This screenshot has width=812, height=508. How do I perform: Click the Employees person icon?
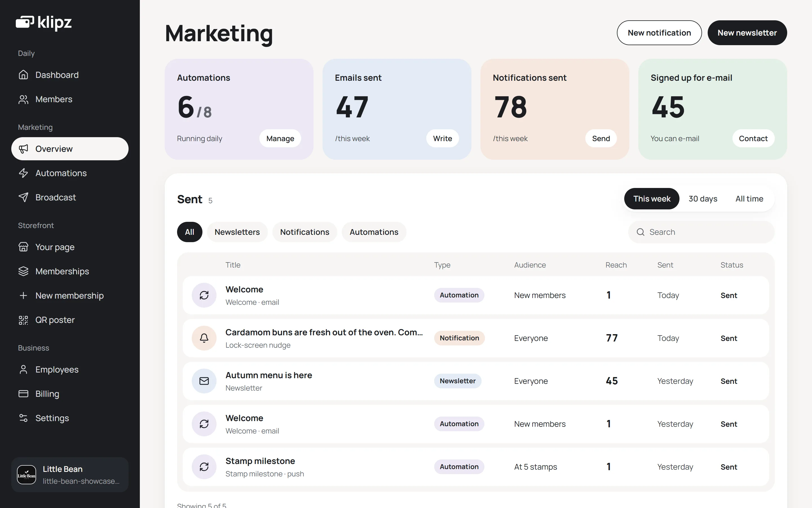pyautogui.click(x=23, y=370)
